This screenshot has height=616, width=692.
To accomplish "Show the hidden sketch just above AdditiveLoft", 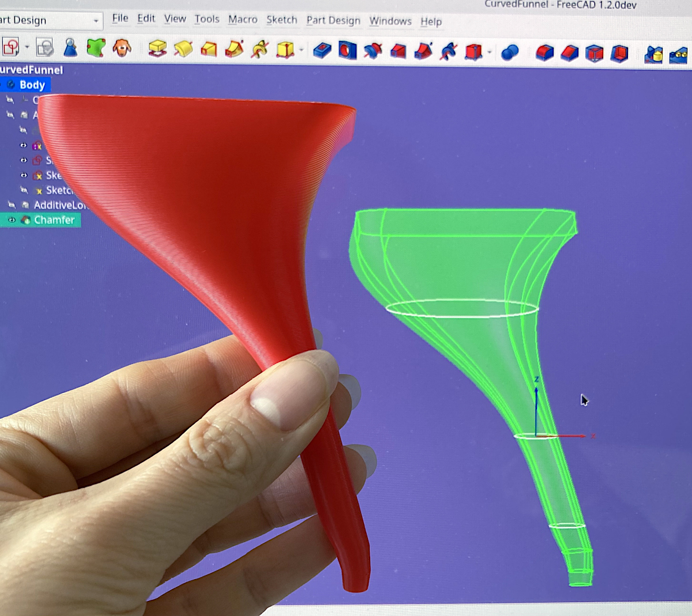I will click(24, 190).
